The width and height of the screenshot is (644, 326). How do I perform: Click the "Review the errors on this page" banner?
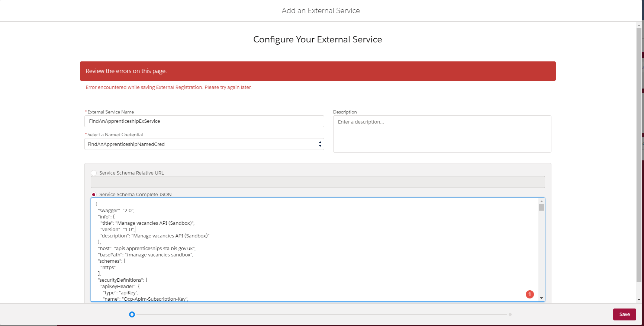click(318, 71)
